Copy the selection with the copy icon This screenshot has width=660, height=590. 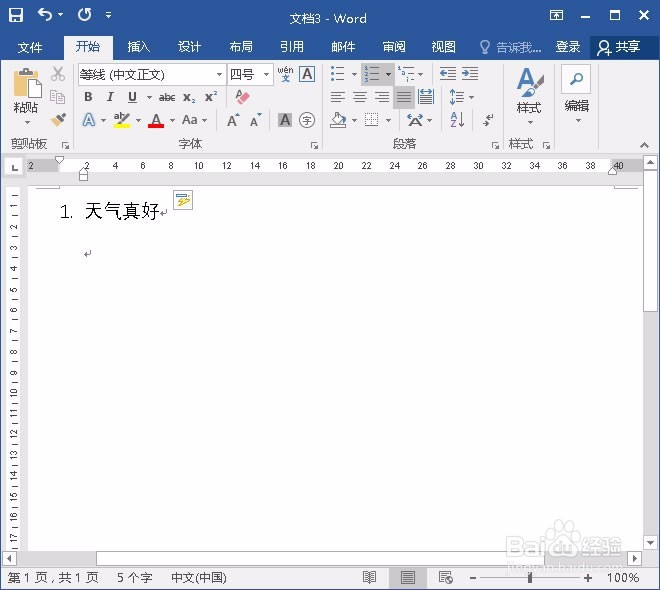coord(58,97)
